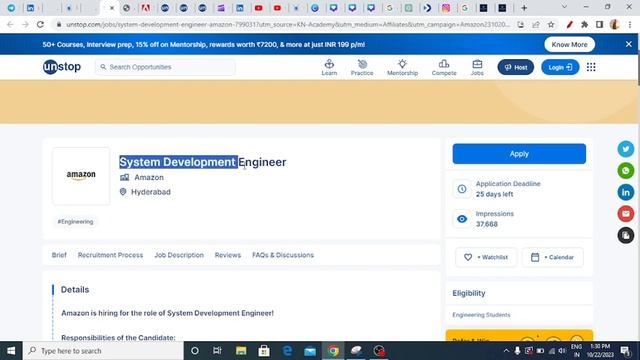Click the Login button

pyautogui.click(x=560, y=67)
